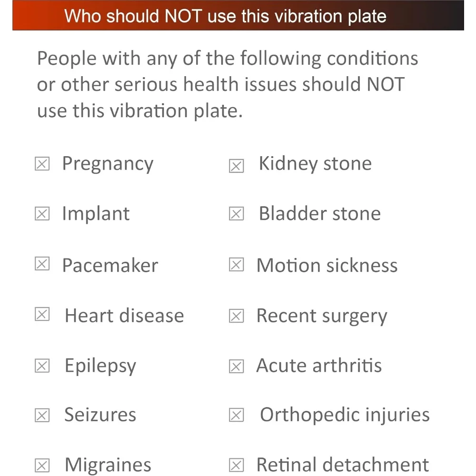Toggle the Implant checkbox

[42, 214]
